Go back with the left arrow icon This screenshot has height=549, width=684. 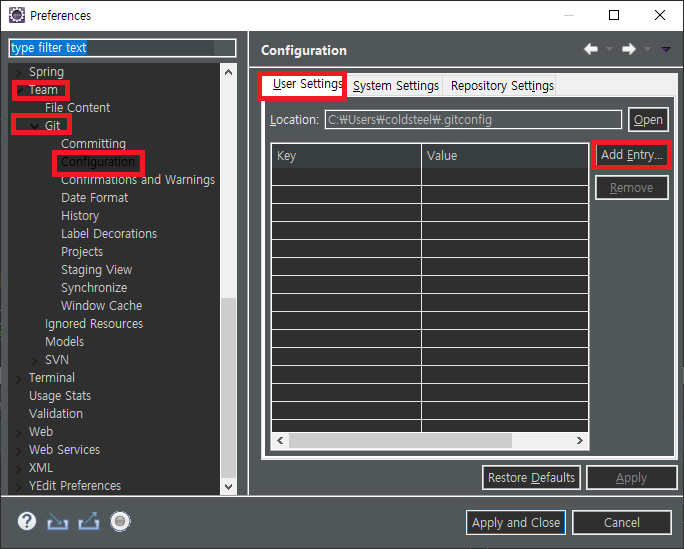click(x=591, y=49)
